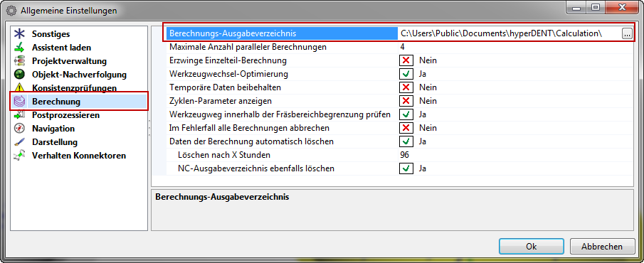Select the Objekt-Nachverfolgung globe icon

coord(19,75)
